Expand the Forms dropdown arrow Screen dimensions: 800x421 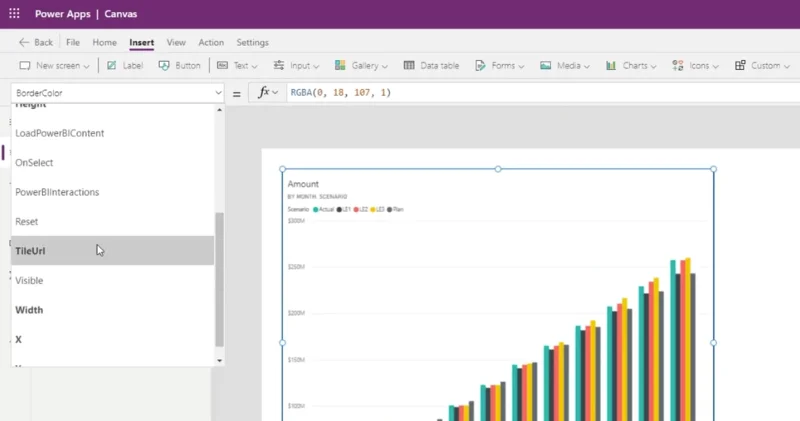click(520, 66)
